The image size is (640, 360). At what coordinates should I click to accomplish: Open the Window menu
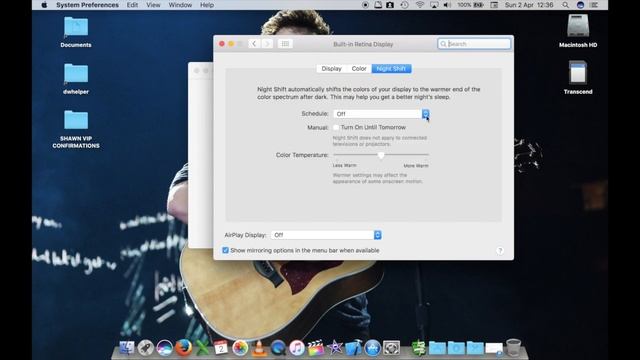pyautogui.click(x=180, y=5)
